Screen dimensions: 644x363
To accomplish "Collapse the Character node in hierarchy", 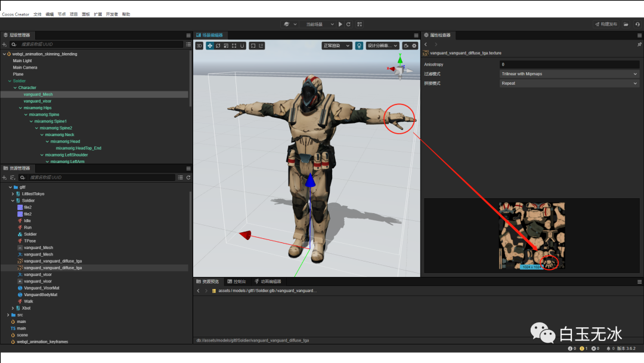I will click(15, 88).
